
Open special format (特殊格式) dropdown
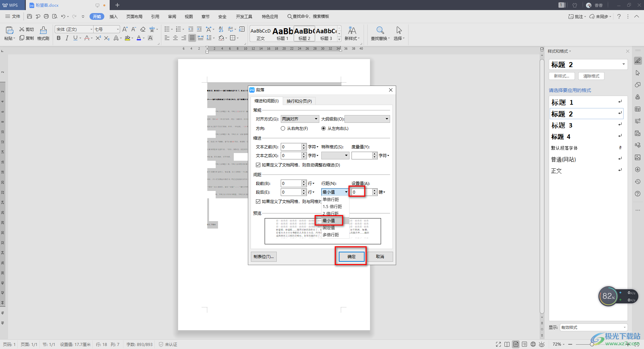tap(335, 156)
